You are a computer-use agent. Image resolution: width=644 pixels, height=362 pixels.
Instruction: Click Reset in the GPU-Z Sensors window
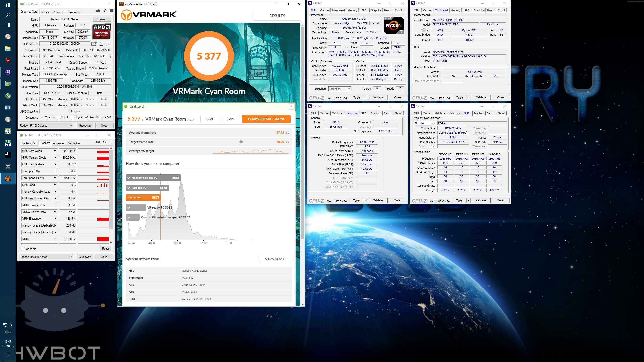click(105, 249)
